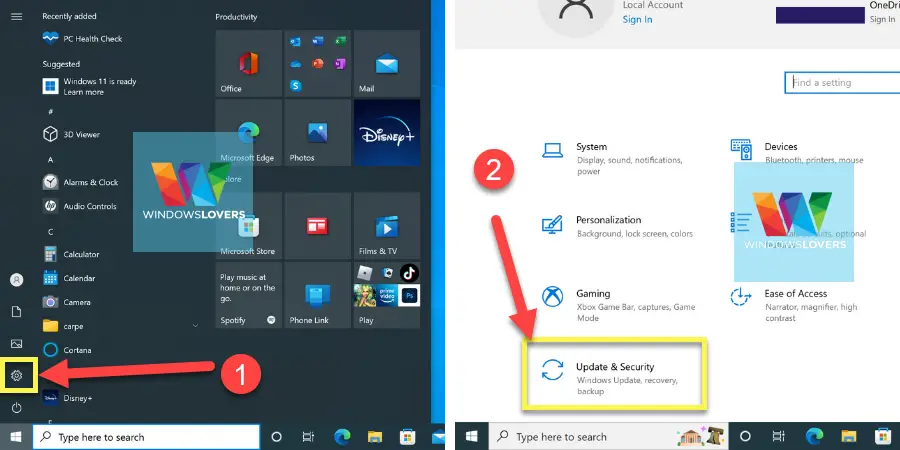The image size is (900, 450).
Task: Open Pictures icon in Start sidebar
Action: click(17, 343)
